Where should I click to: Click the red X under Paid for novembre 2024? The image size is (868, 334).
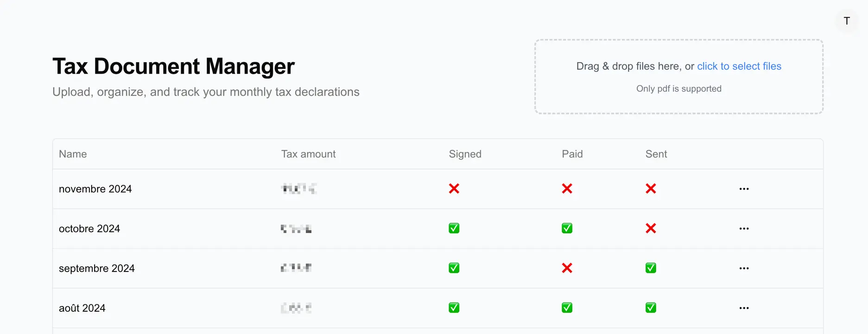[567, 189]
